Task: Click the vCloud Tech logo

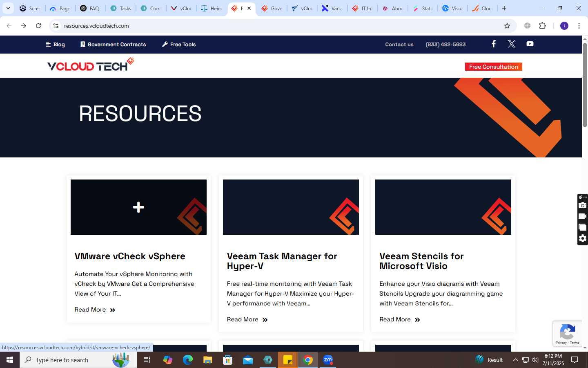Action: point(91,65)
